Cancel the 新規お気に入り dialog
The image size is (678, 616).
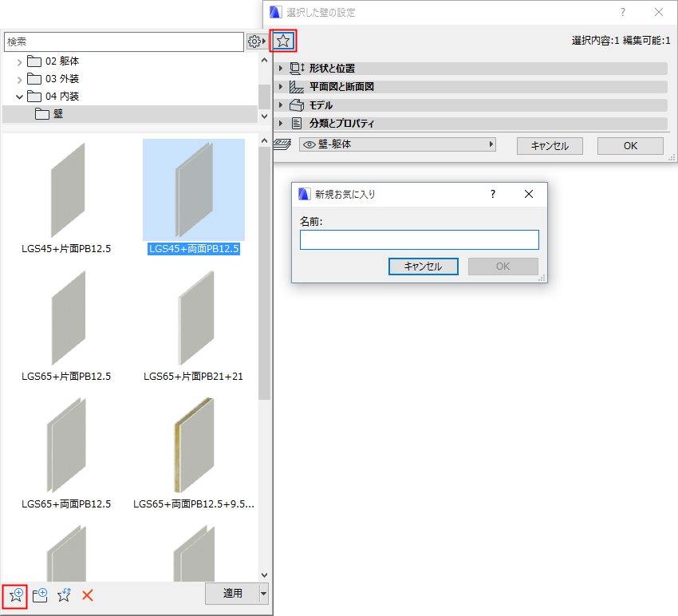pos(424,266)
